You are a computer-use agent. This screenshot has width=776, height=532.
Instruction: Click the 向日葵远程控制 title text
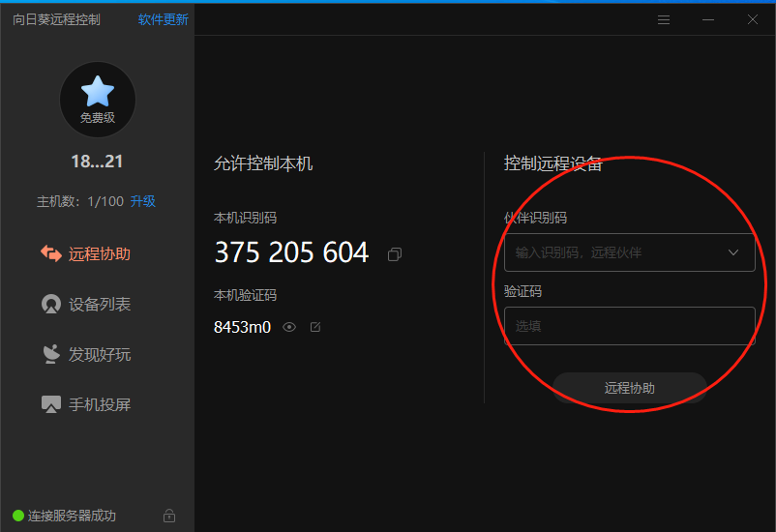pyautogui.click(x=56, y=19)
